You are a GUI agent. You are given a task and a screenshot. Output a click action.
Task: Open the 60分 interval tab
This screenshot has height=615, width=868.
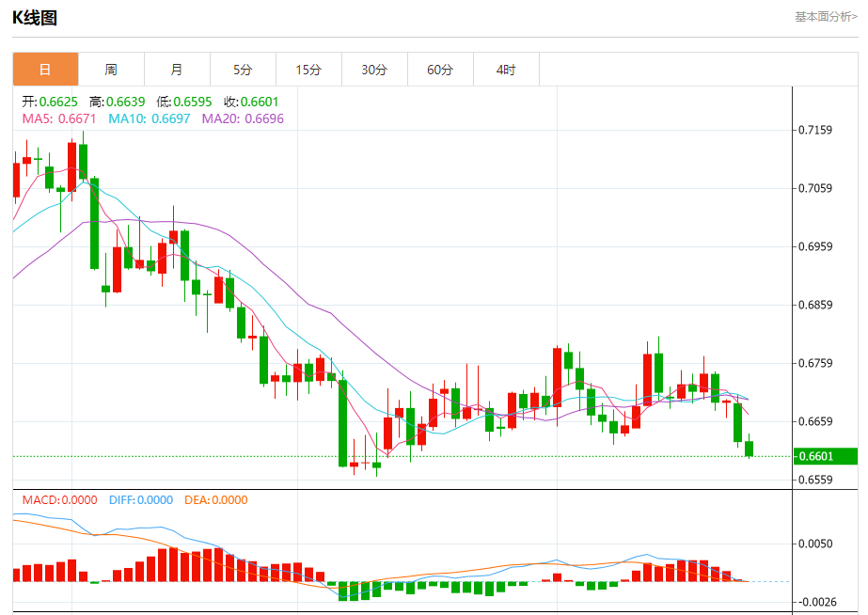click(x=441, y=70)
